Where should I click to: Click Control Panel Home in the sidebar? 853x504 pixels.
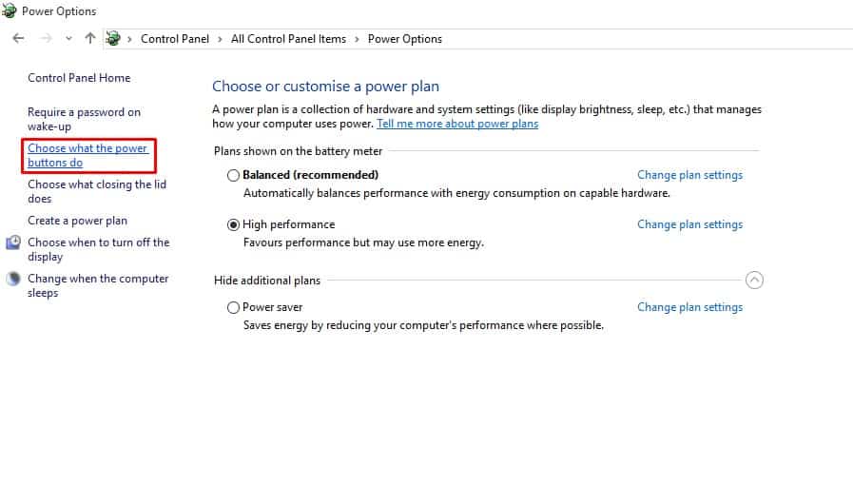(79, 78)
